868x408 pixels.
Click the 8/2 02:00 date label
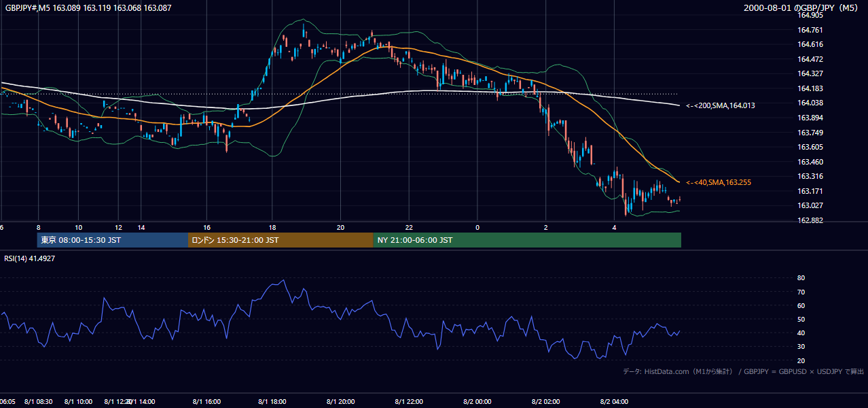(x=545, y=402)
